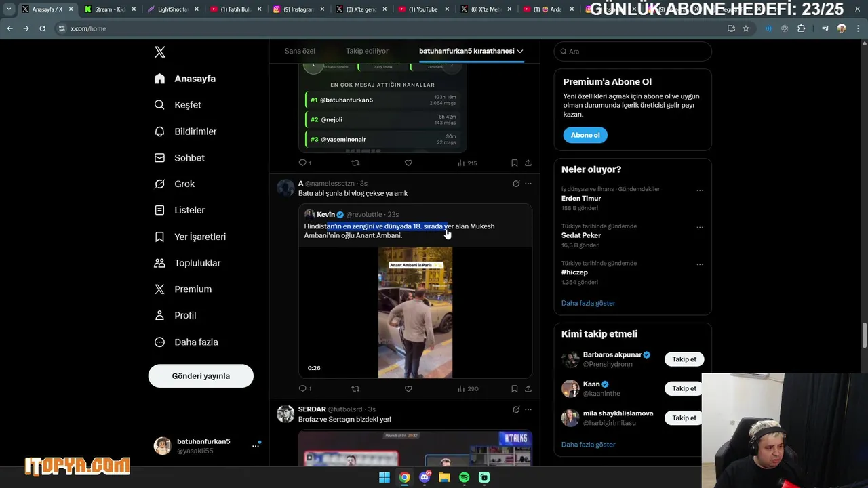Screen dimensions: 868x488
Task: Show more trends via Daha fazla göster
Action: 588,303
